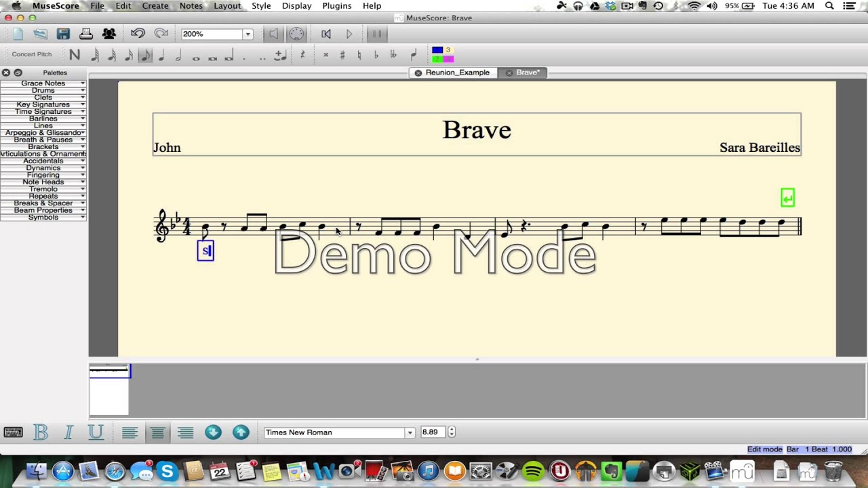Open Skype from the Dock

coord(167,471)
